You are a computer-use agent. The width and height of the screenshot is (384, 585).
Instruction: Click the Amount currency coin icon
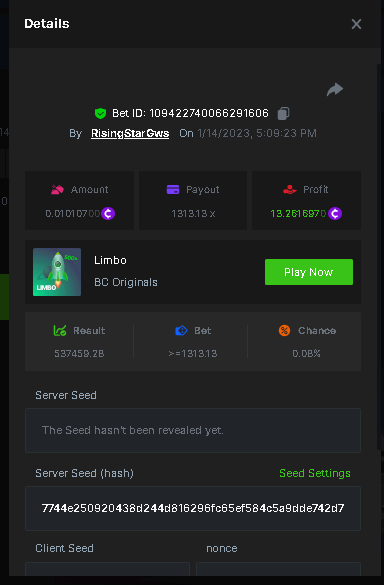[x=108, y=213]
